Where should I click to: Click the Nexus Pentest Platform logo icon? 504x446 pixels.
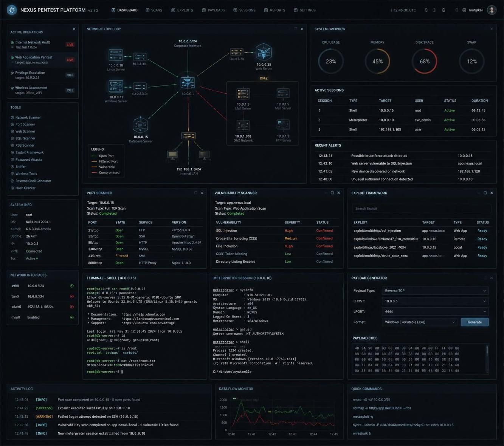12,10
